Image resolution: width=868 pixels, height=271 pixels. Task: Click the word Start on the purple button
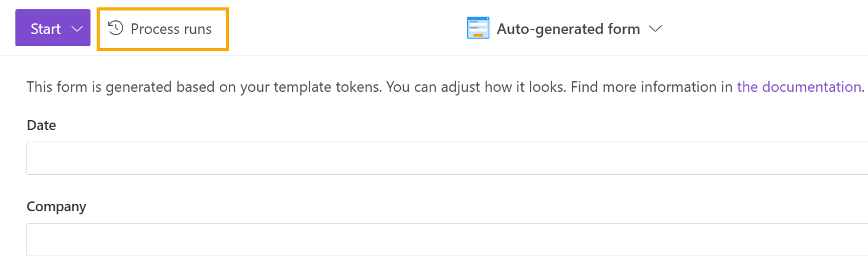(46, 29)
